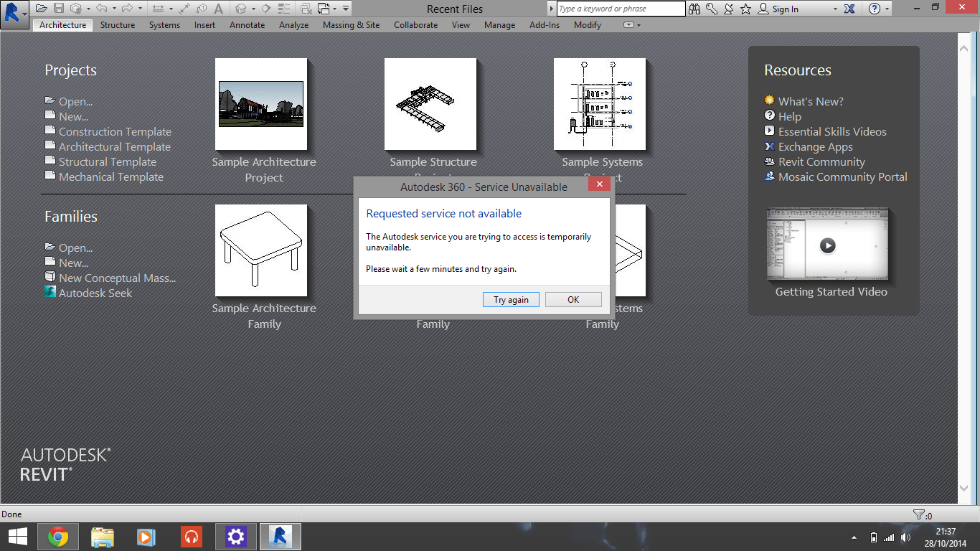Screen dimensions: 980x551
Task: Open the Sign In dropdown arrow
Action: tap(835, 9)
